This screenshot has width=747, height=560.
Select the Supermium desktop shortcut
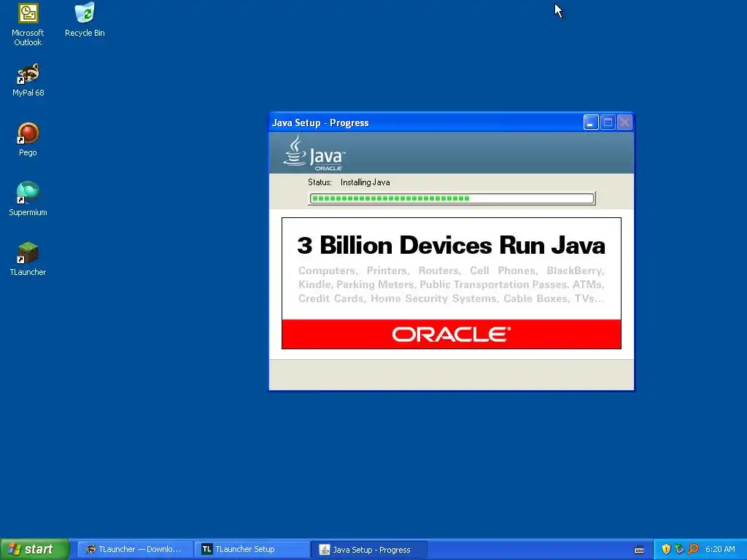28,199
